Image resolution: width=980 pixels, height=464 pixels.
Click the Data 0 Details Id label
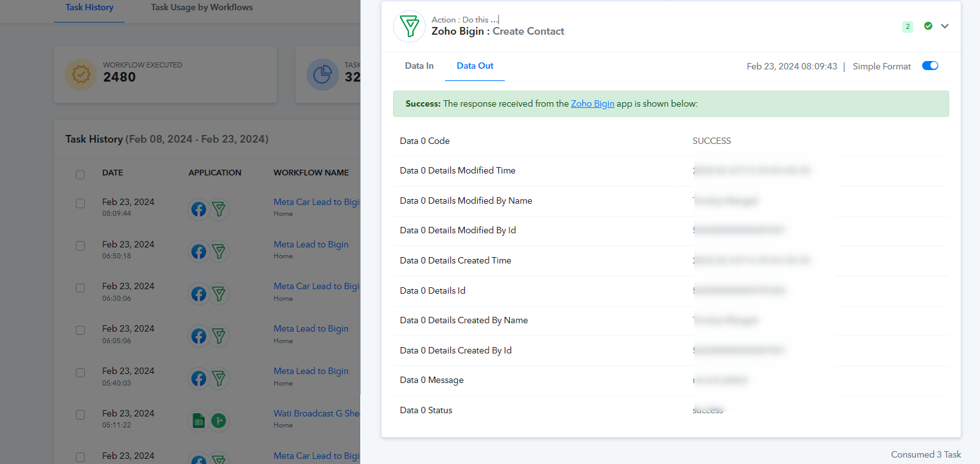pyautogui.click(x=433, y=290)
